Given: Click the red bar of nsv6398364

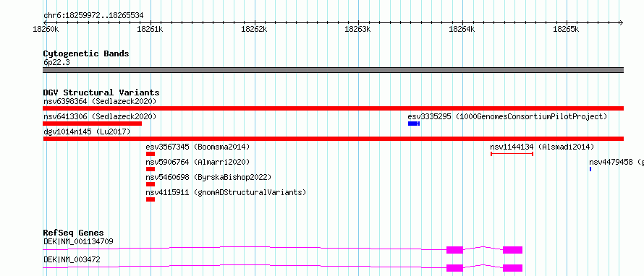Looking at the screenshot, I should (x=333, y=108).
